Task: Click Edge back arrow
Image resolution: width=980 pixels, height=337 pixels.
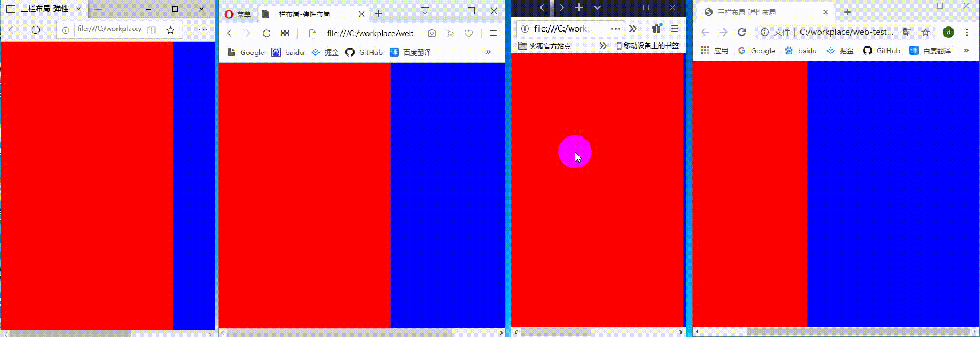Action: click(13, 30)
